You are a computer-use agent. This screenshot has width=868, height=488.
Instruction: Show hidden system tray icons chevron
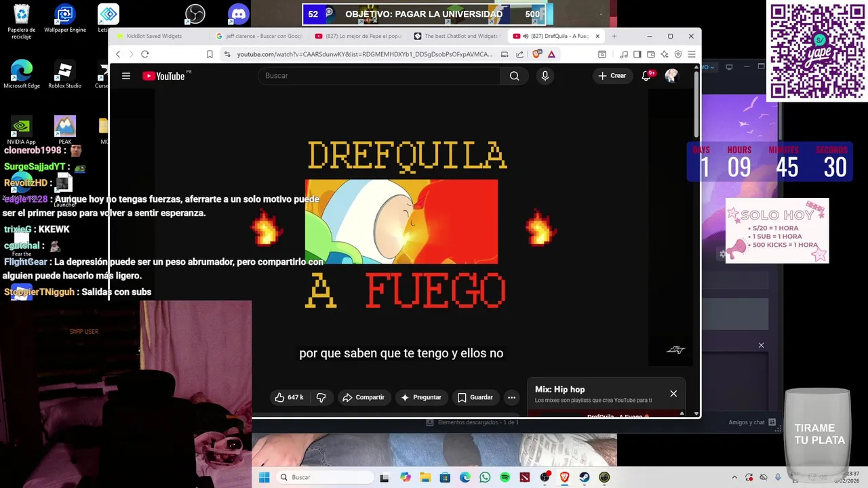[734, 477]
